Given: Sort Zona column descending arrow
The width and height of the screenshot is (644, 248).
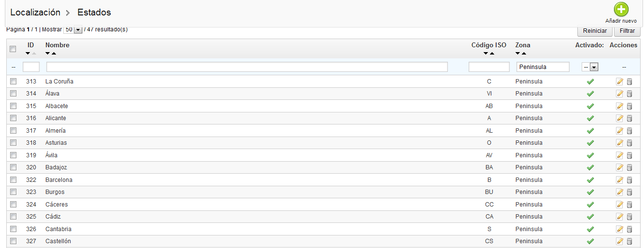Looking at the screenshot, I should pyautogui.click(x=518, y=53).
